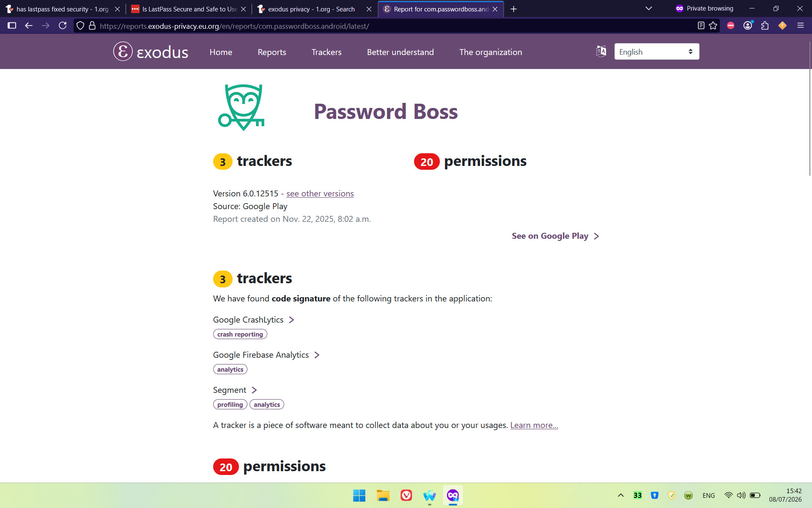Expand the Segment tracker details

point(235,390)
